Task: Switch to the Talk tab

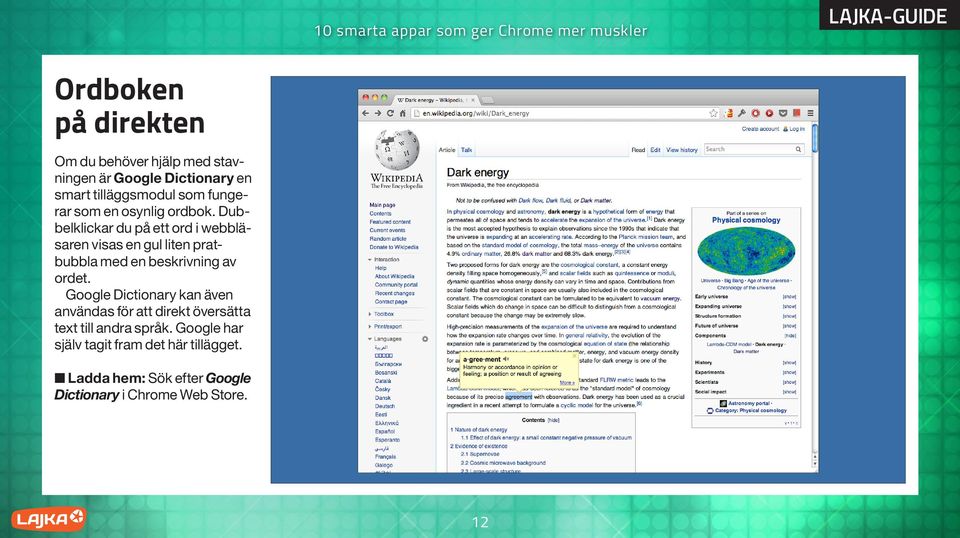Action: (x=467, y=150)
